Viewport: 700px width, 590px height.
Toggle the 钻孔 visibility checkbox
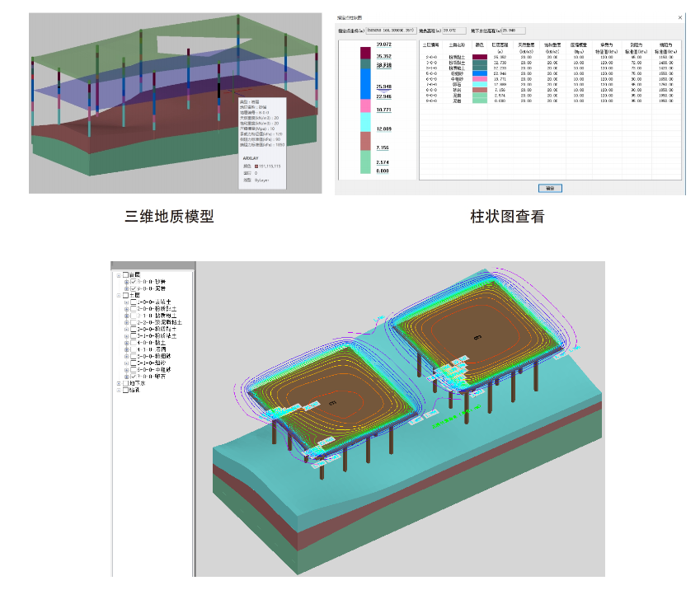(126, 391)
